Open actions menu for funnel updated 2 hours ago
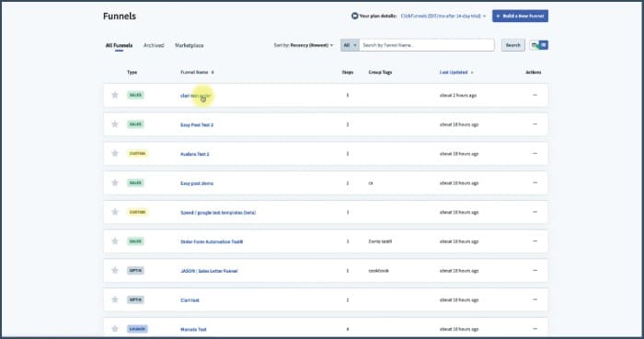The width and height of the screenshot is (644, 339). [x=535, y=95]
